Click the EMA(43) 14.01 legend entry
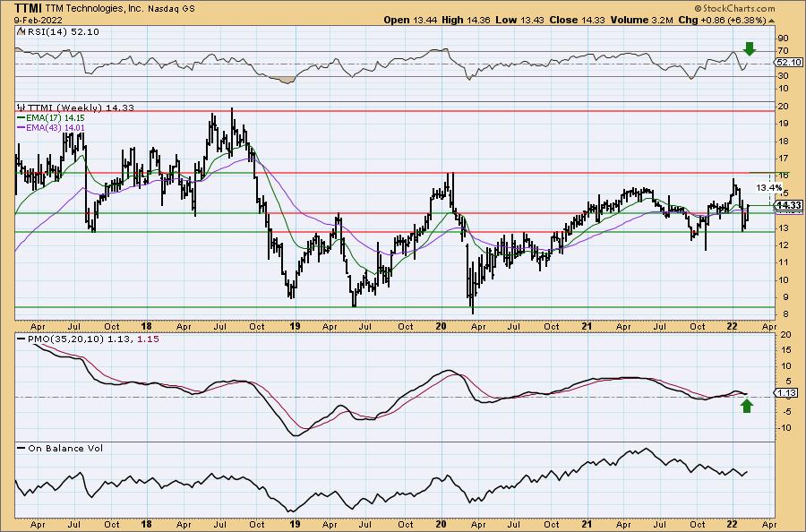This screenshot has height=532, width=806. (x=55, y=127)
